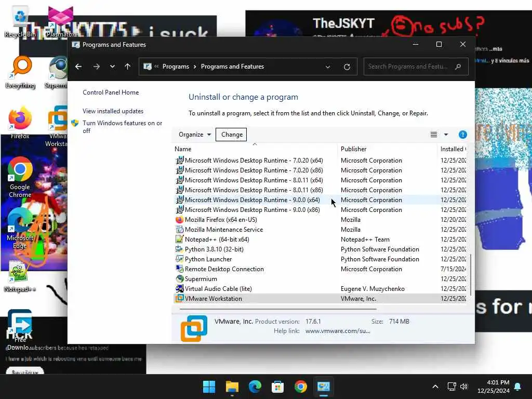
Task: Show hidden icons in system tray
Action: (x=435, y=387)
